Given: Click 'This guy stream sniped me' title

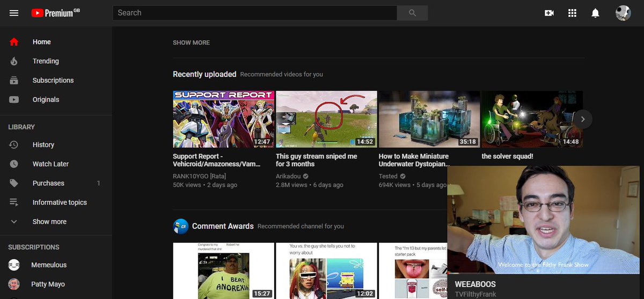Looking at the screenshot, I should (317, 160).
